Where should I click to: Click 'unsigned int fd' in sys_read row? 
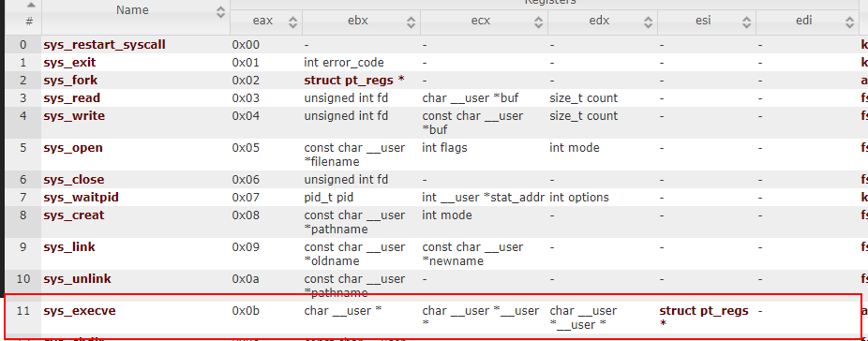click(346, 98)
